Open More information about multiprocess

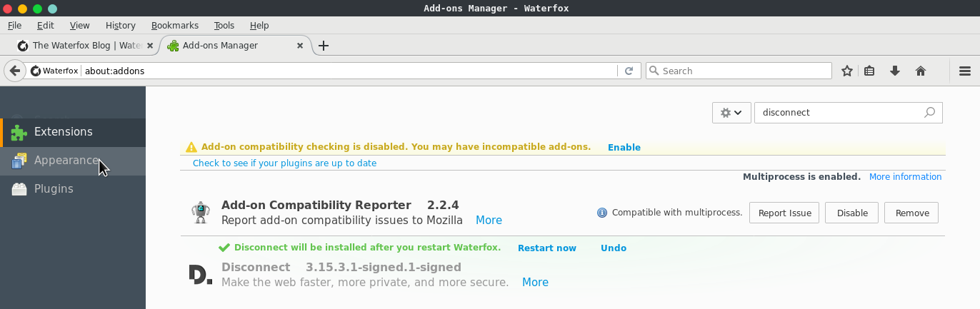click(905, 176)
